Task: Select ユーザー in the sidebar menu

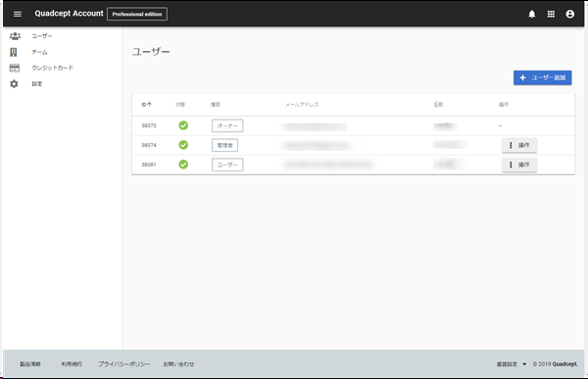Action: pyautogui.click(x=42, y=36)
